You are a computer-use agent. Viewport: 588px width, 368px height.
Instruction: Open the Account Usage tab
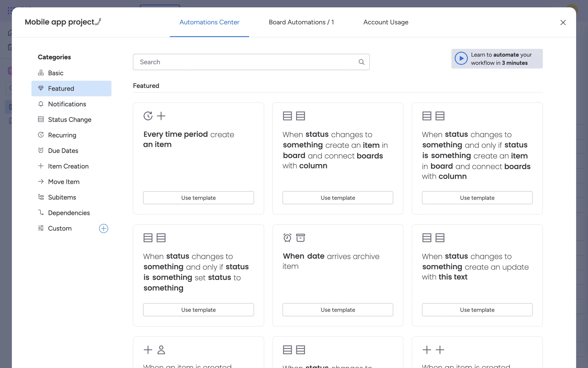[x=386, y=22]
